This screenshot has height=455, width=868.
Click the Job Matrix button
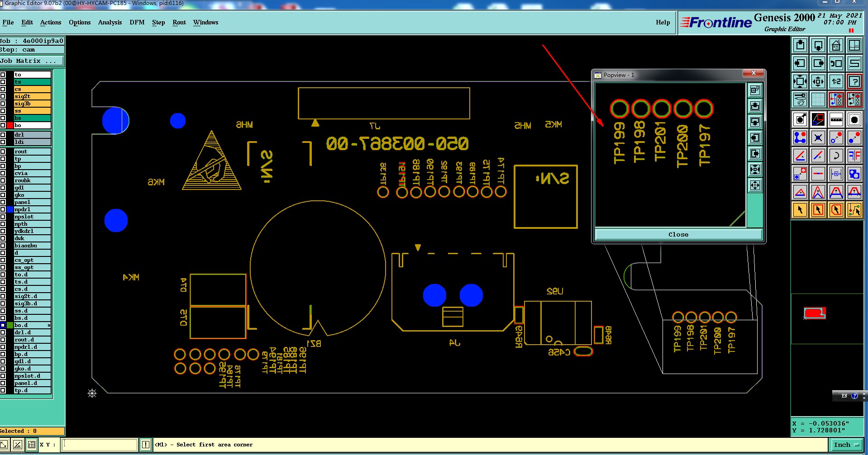pyautogui.click(x=32, y=61)
